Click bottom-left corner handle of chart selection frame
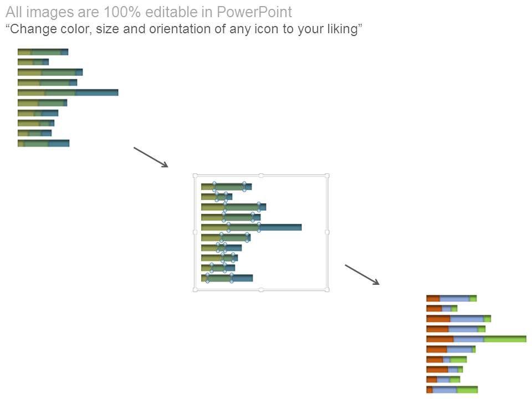Viewport: 532px width, 399px height. click(x=195, y=289)
